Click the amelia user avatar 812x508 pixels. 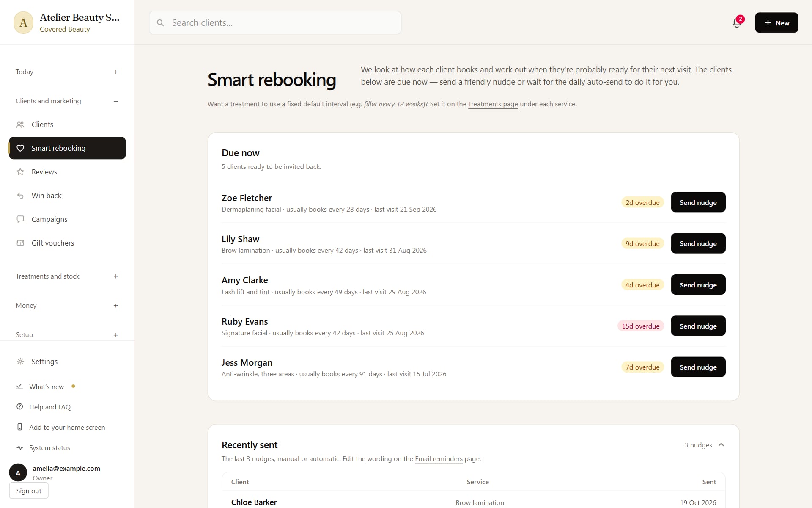coord(18,473)
